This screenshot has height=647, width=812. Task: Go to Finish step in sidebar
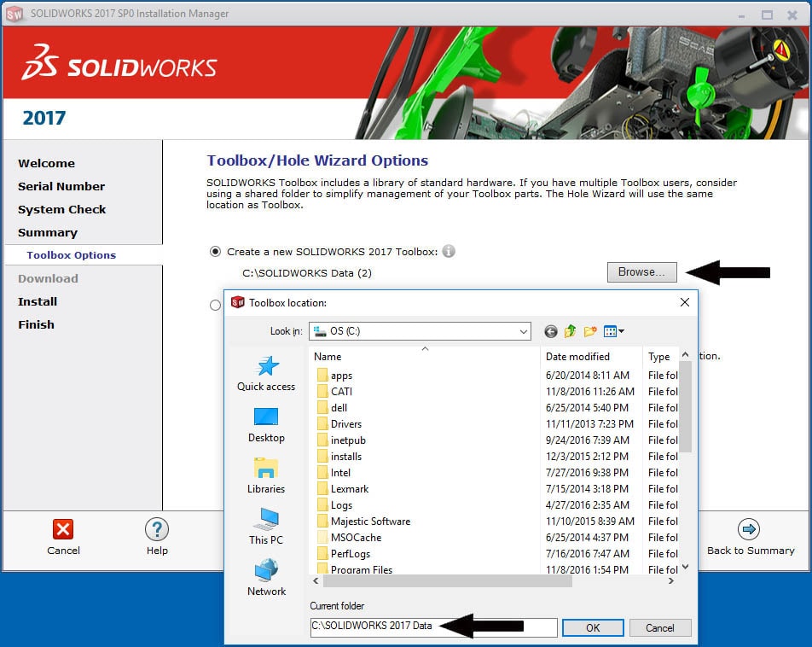click(36, 324)
